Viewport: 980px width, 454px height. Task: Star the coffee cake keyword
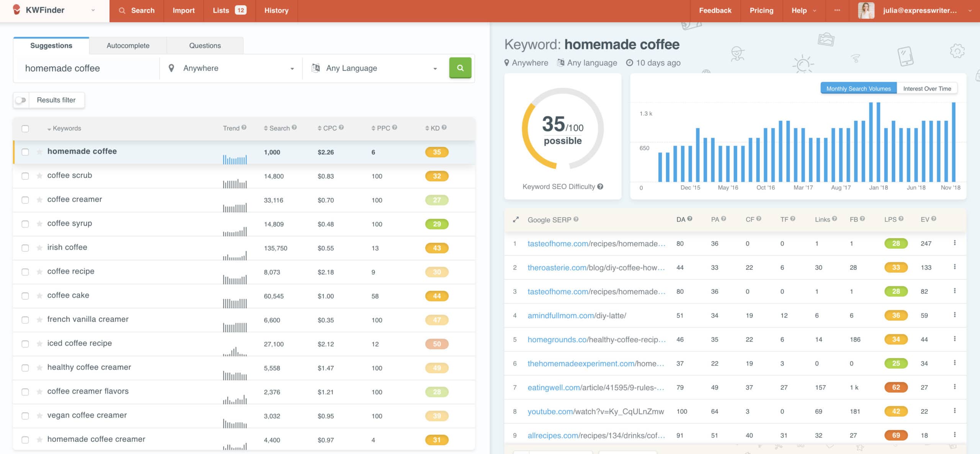(x=39, y=296)
